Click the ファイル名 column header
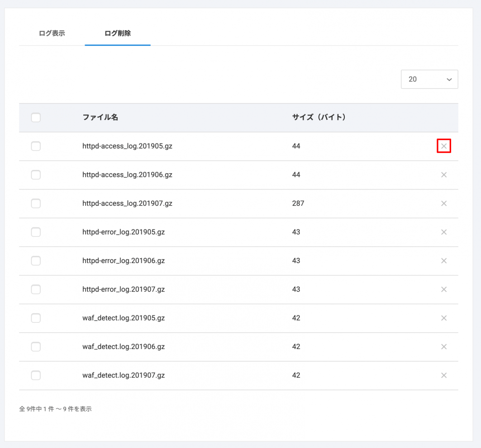This screenshot has height=448, width=481. click(x=100, y=118)
